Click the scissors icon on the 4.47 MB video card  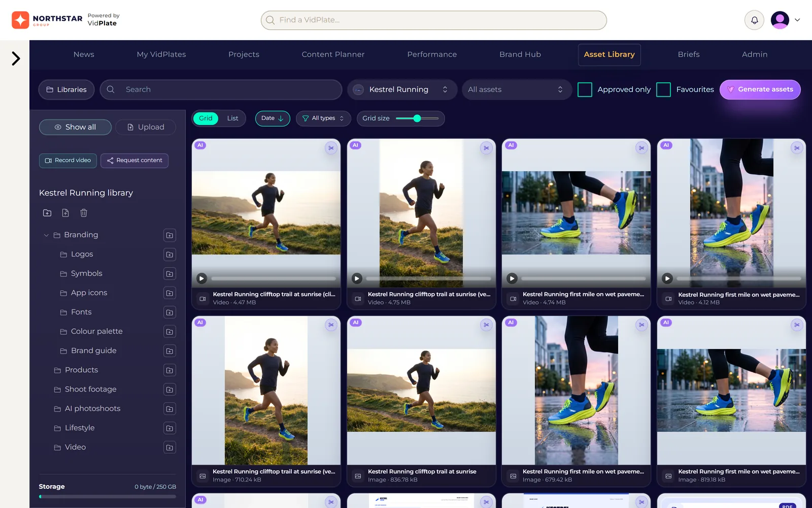[x=331, y=148]
